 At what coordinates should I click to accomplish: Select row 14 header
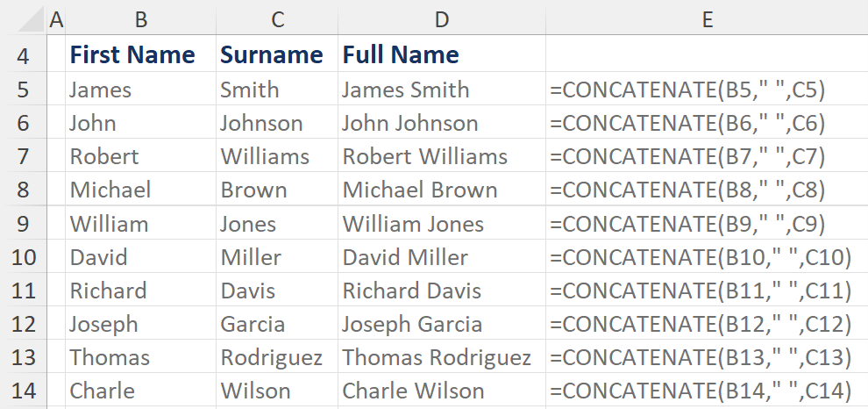click(23, 391)
